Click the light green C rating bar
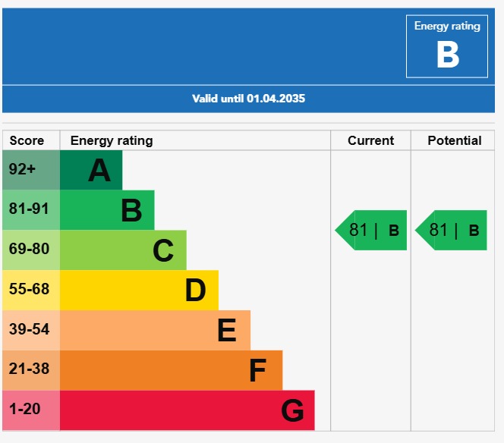Image resolution: width=504 pixels, height=443 pixels. tap(123, 250)
